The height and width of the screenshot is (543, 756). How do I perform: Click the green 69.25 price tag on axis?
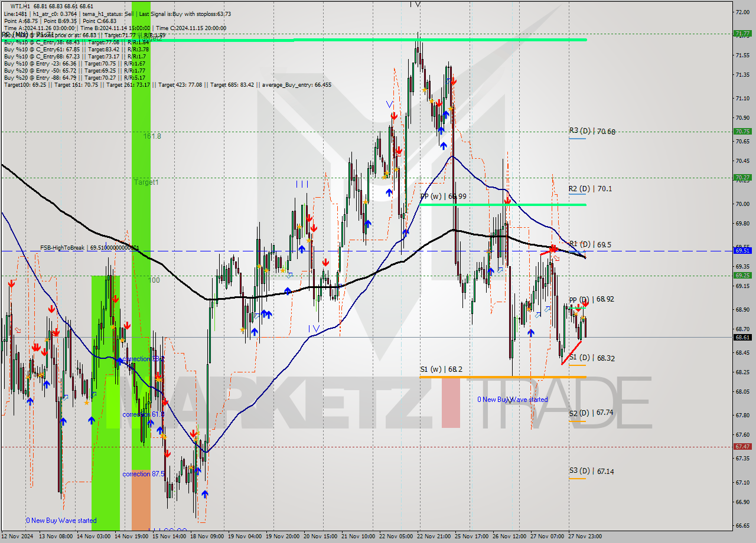pyautogui.click(x=742, y=275)
